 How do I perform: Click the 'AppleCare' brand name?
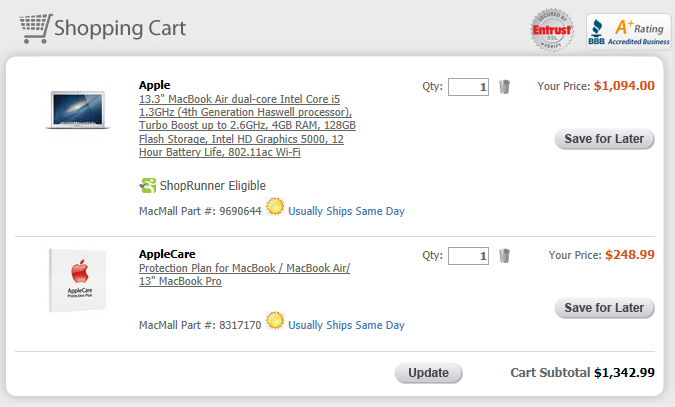coord(167,254)
